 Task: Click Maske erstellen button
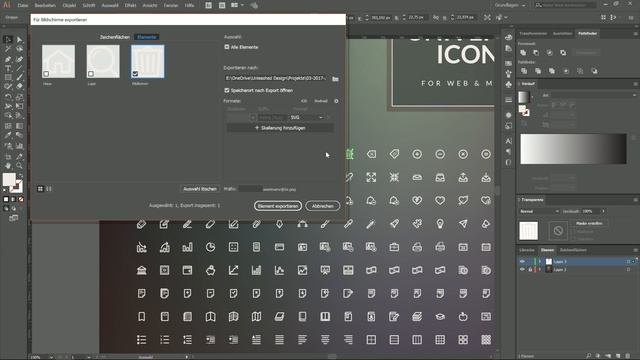[589, 223]
